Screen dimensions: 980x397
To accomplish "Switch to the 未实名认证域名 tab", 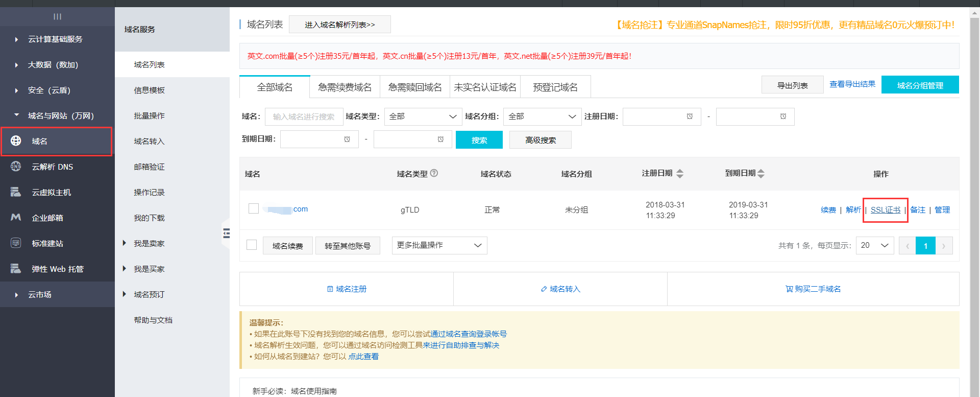I will point(485,87).
